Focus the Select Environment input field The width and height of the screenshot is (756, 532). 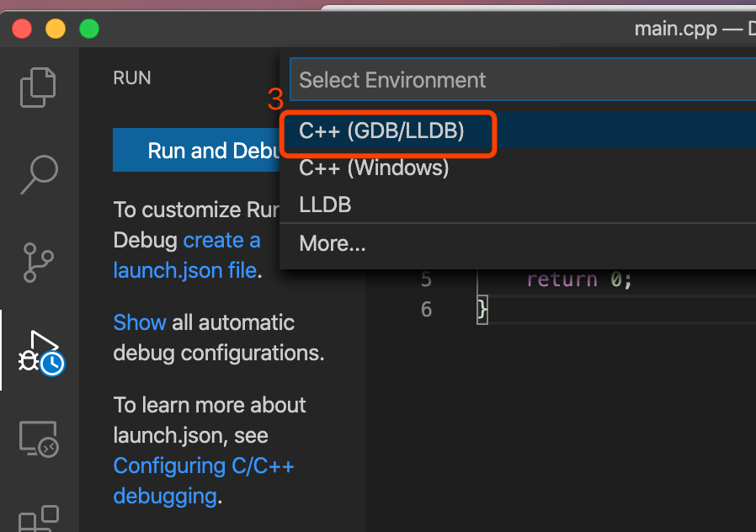tap(523, 79)
